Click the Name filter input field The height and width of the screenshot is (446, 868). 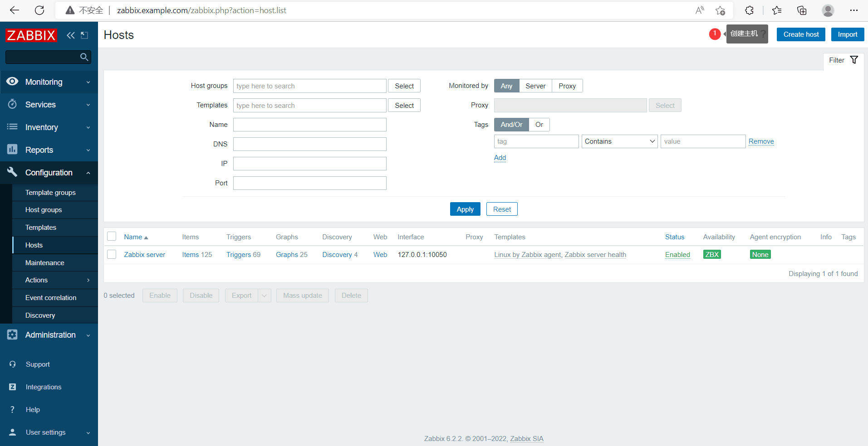point(310,125)
